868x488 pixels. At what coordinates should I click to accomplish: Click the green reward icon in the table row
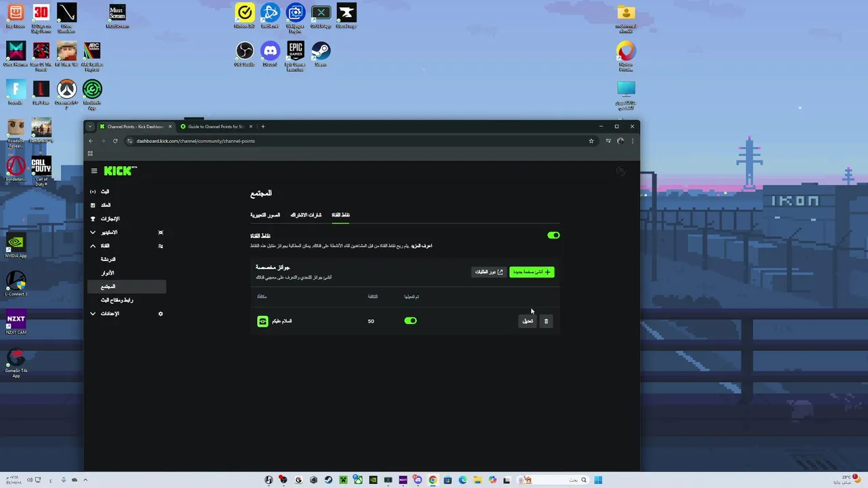click(x=262, y=321)
